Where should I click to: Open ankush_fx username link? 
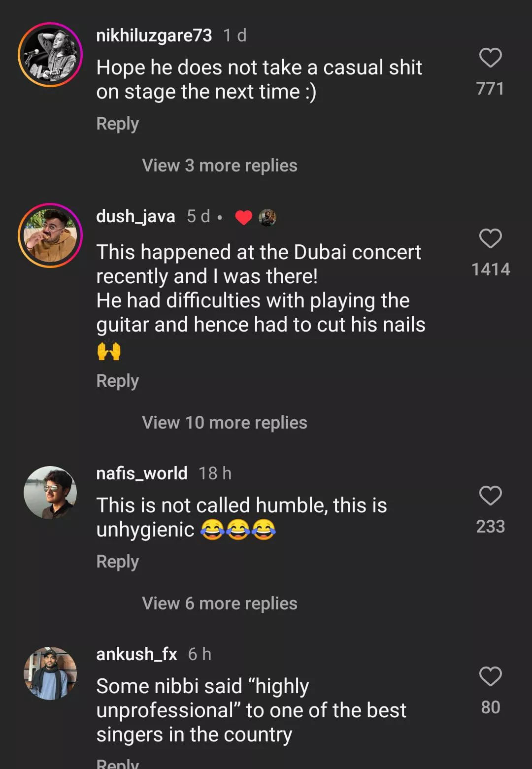(136, 654)
